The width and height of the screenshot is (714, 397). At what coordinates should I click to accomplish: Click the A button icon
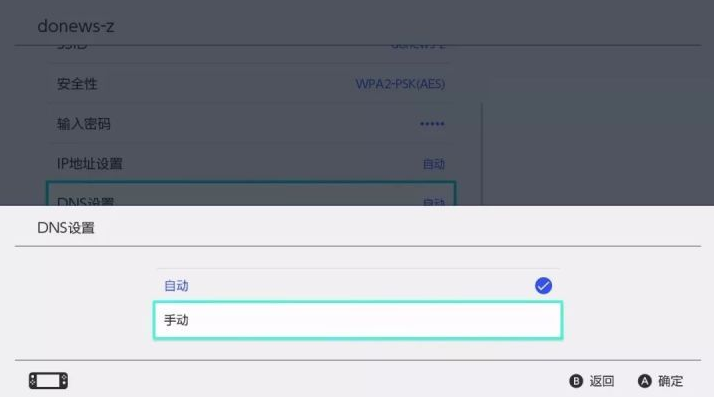click(644, 381)
